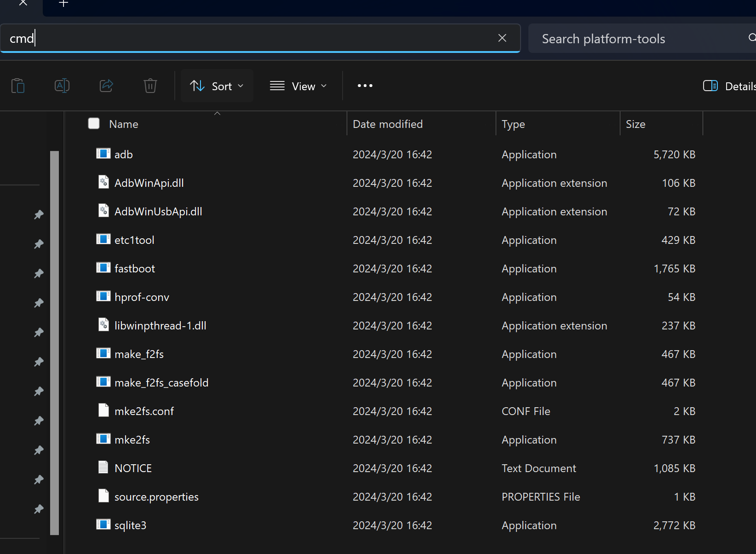
Task: Sort by the Type column header
Action: click(513, 124)
